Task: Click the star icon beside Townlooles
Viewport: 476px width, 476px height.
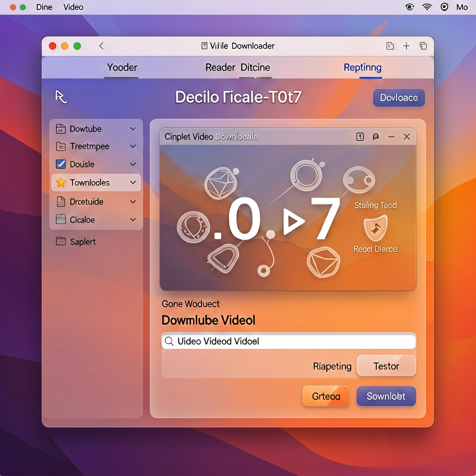Action: pyautogui.click(x=61, y=182)
